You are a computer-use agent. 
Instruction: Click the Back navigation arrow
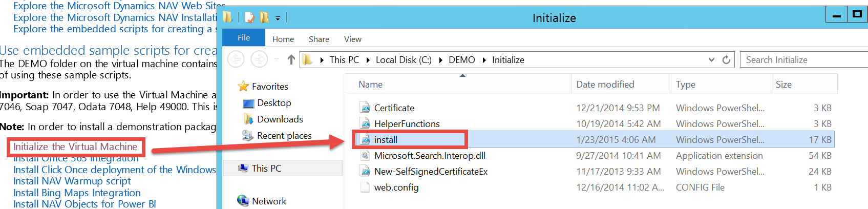[236, 60]
